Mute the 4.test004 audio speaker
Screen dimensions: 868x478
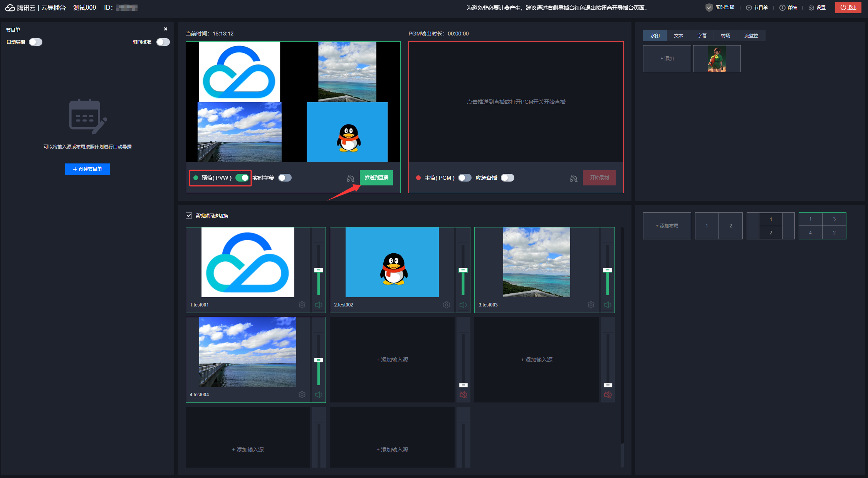tap(319, 395)
